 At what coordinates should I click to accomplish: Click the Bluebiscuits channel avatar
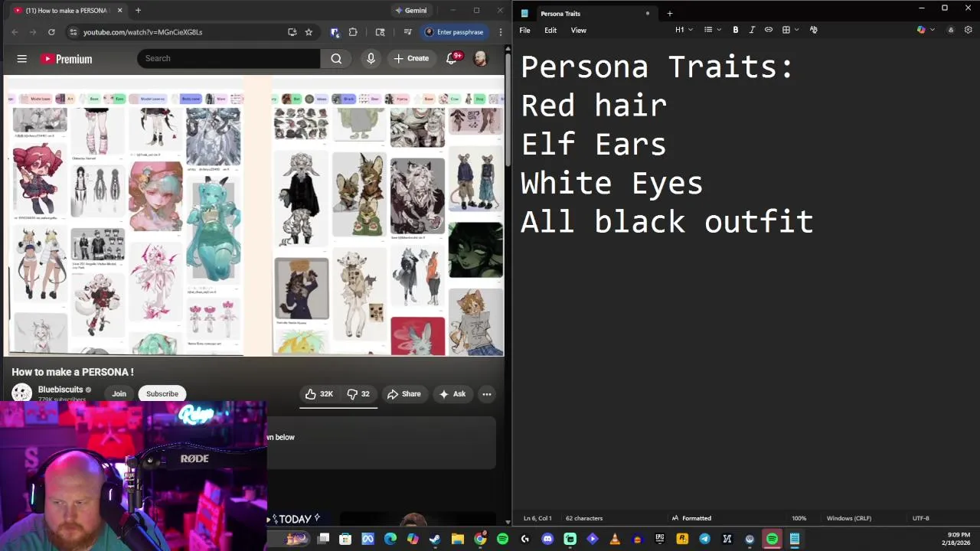21,393
